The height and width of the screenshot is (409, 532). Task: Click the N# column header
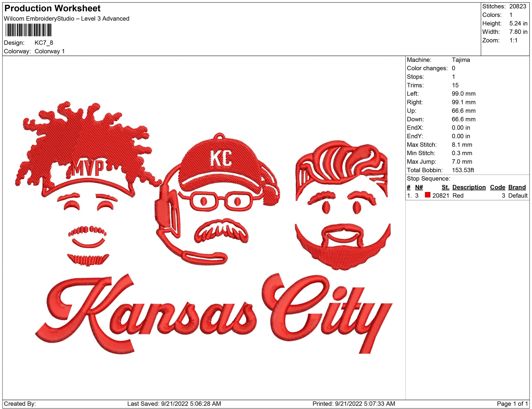419,187
